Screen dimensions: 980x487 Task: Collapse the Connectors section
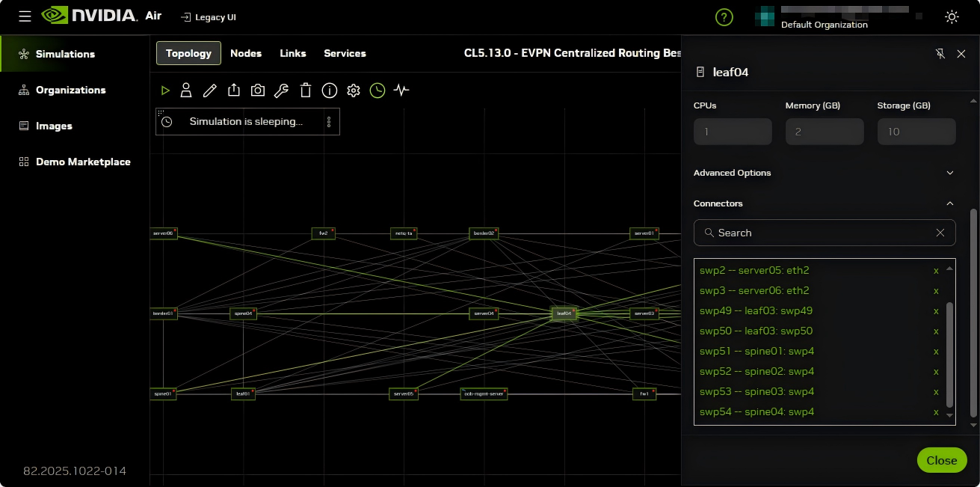(x=950, y=203)
